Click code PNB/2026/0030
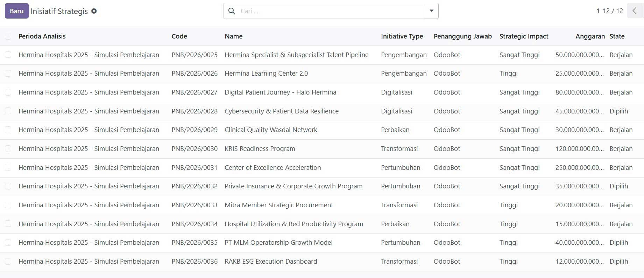This screenshot has height=278, width=644. (x=194, y=148)
